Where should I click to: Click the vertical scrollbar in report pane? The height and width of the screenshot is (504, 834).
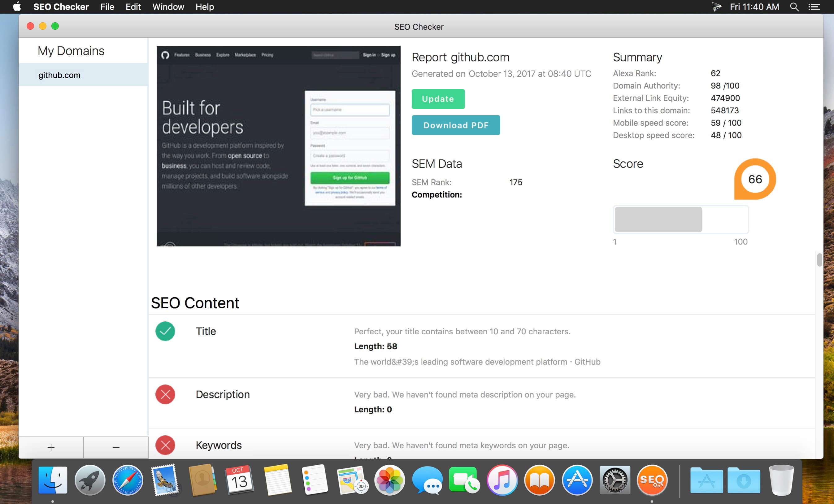click(x=819, y=260)
